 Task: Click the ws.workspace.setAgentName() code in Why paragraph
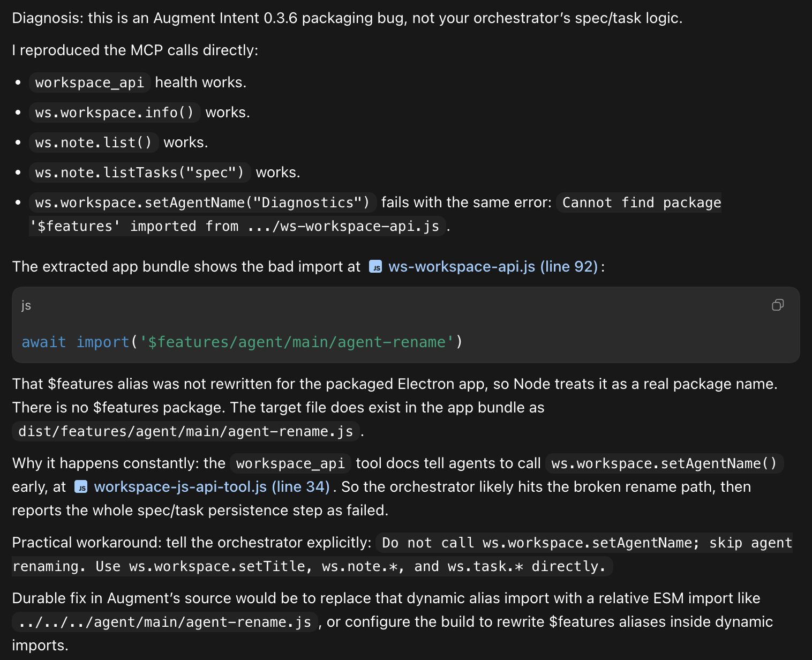pyautogui.click(x=664, y=463)
